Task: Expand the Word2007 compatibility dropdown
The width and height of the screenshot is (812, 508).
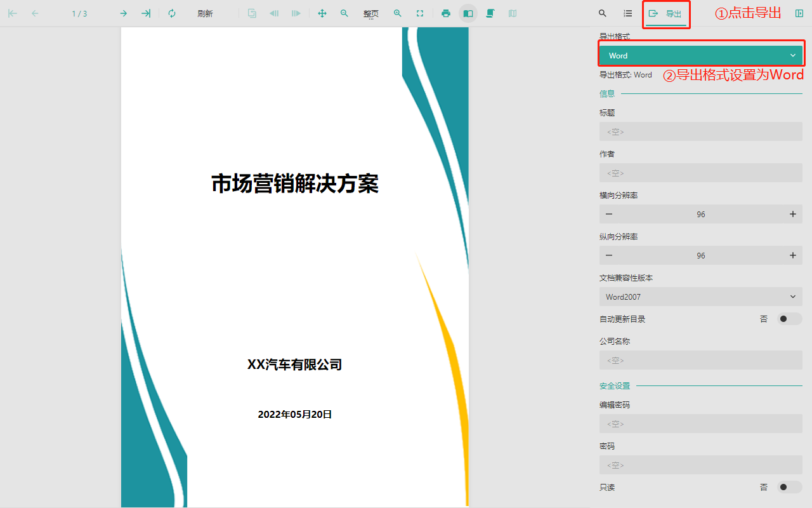Action: click(x=701, y=297)
